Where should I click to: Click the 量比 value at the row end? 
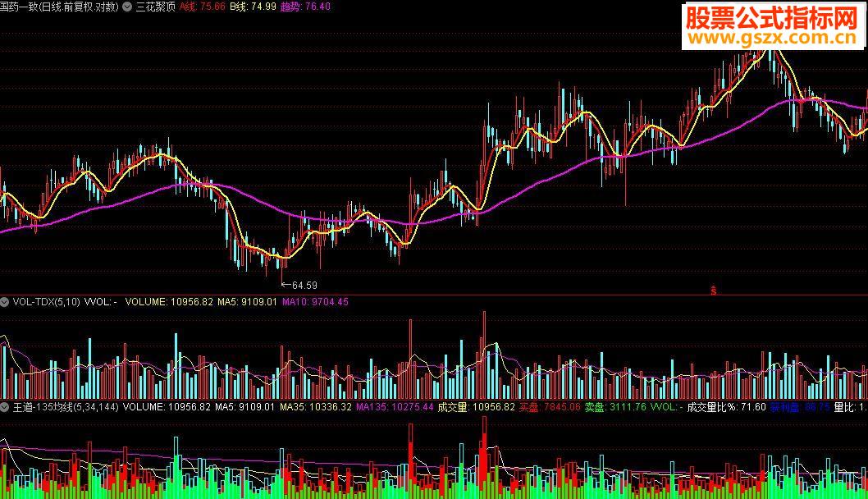[x=851, y=407]
